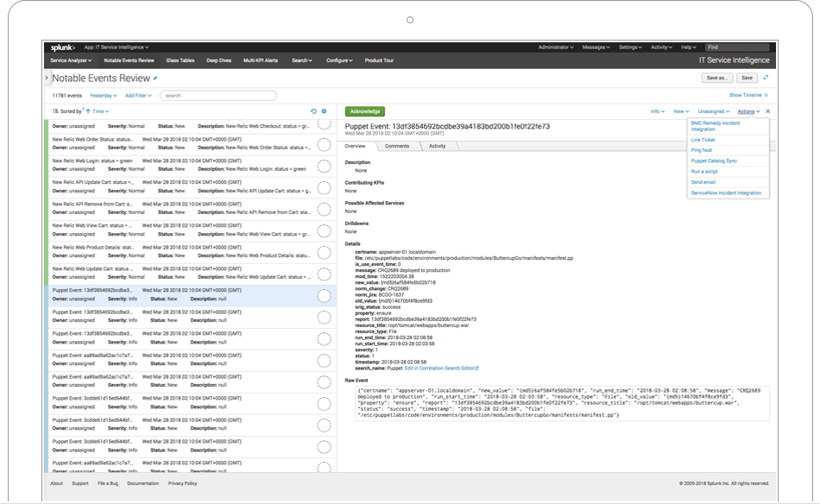820x504 pixels.
Task: Open Glass Tables
Action: [180, 60]
